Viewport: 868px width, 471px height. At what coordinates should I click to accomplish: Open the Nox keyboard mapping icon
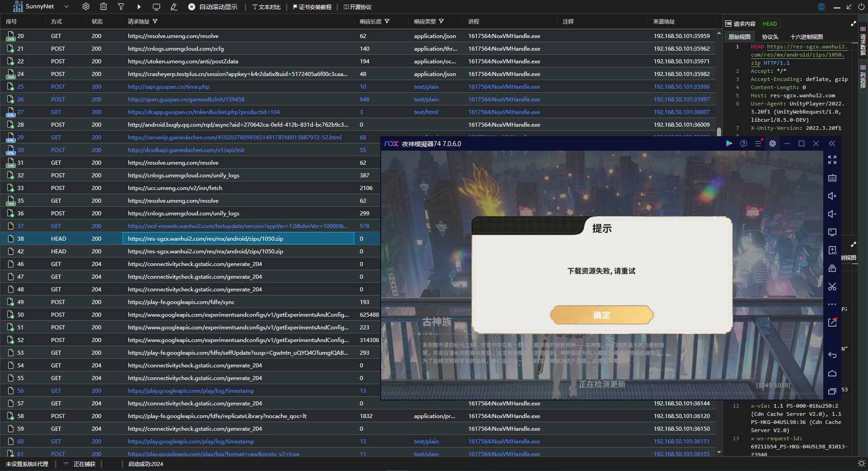pyautogui.click(x=832, y=178)
